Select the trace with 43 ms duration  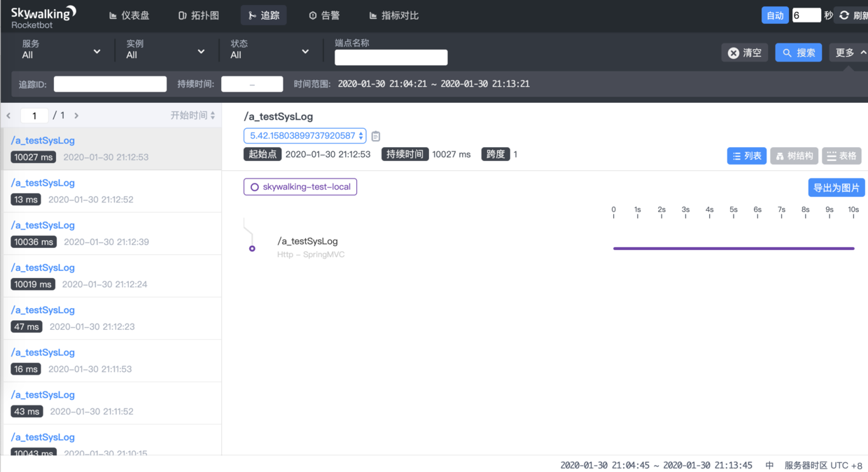tap(111, 403)
